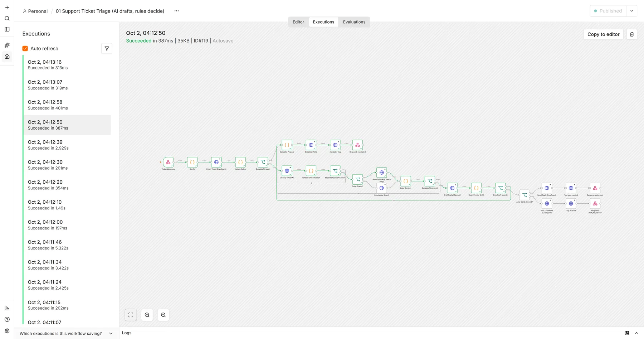Pop out the Logs panel
Viewport: 644px width, 339px height.
627,333
